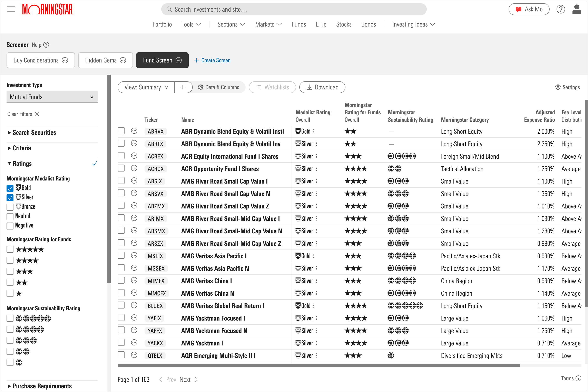The height and width of the screenshot is (392, 588).
Task: Click the Screener Help question icon
Action: pyautogui.click(x=46, y=45)
